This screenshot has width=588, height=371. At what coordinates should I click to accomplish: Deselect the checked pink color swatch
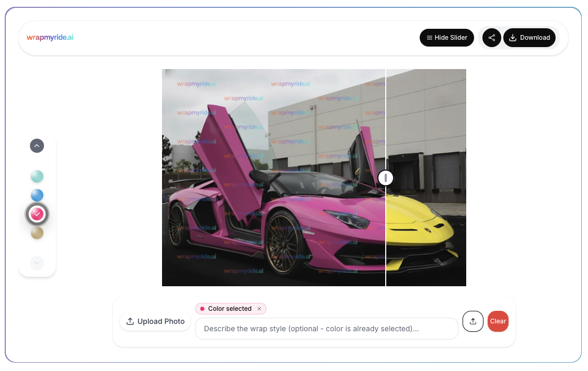(x=37, y=214)
